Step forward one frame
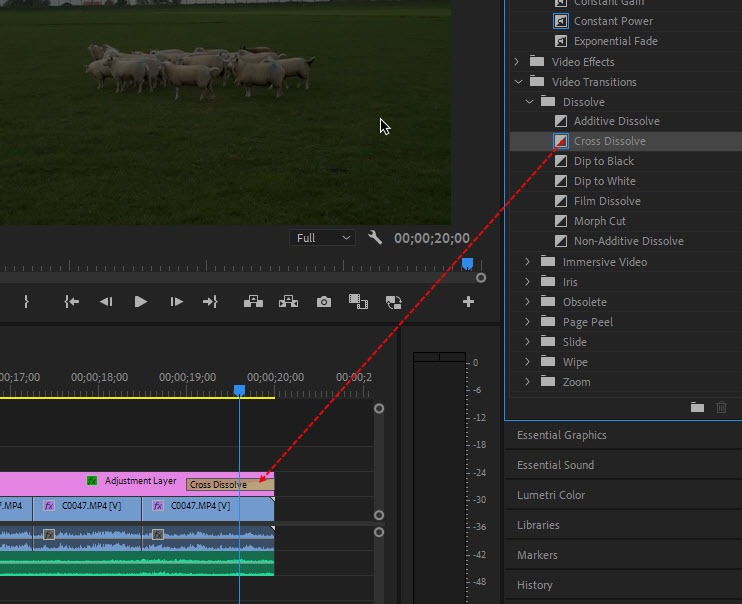The height and width of the screenshot is (604, 742). pyautogui.click(x=176, y=301)
